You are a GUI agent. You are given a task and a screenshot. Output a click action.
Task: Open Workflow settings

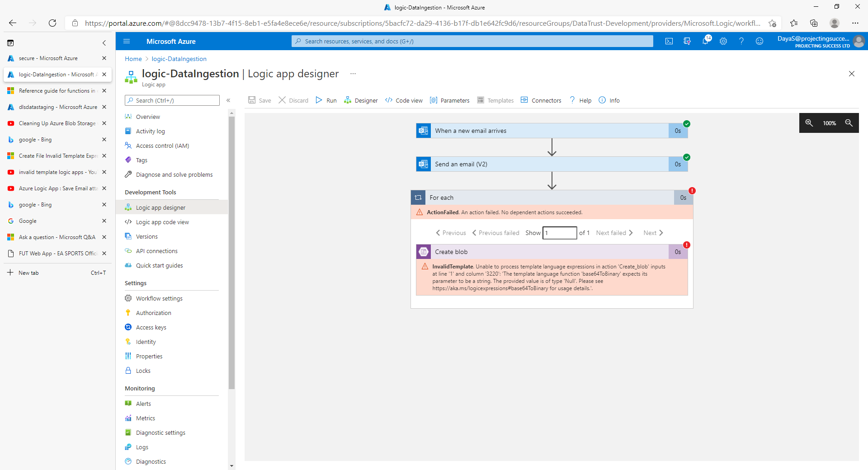click(x=172, y=298)
